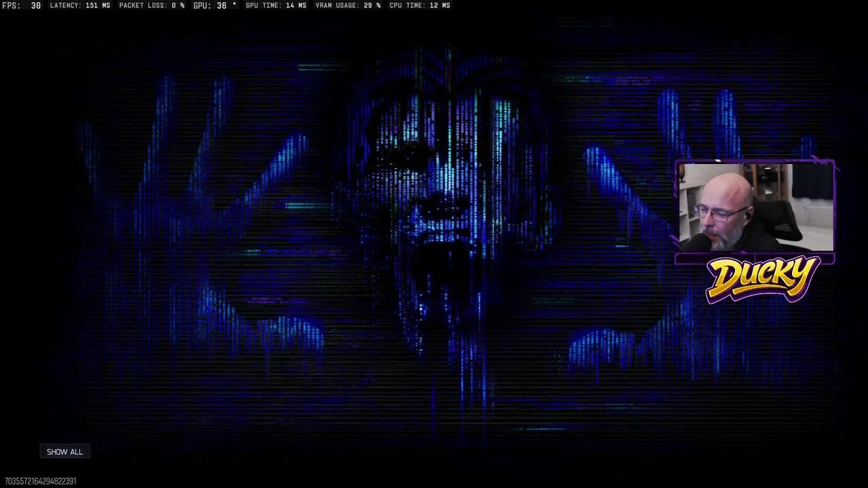Select the Latency 151 MS indicator

80,5
